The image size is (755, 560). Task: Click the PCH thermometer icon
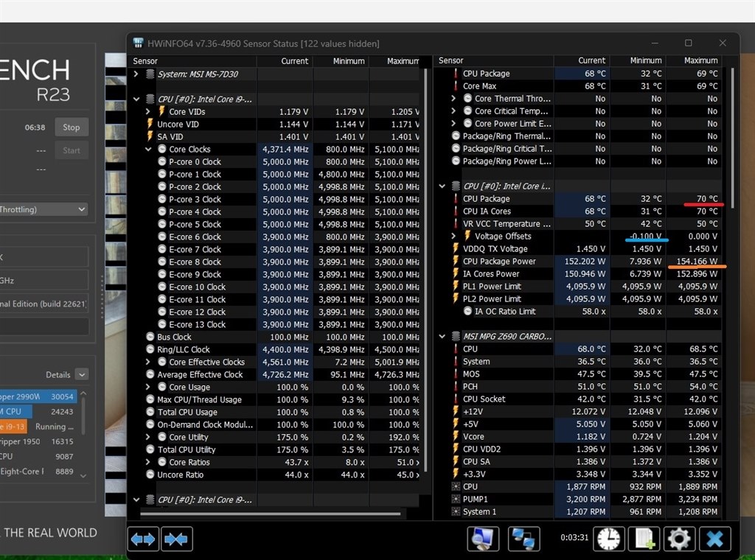pyautogui.click(x=456, y=386)
